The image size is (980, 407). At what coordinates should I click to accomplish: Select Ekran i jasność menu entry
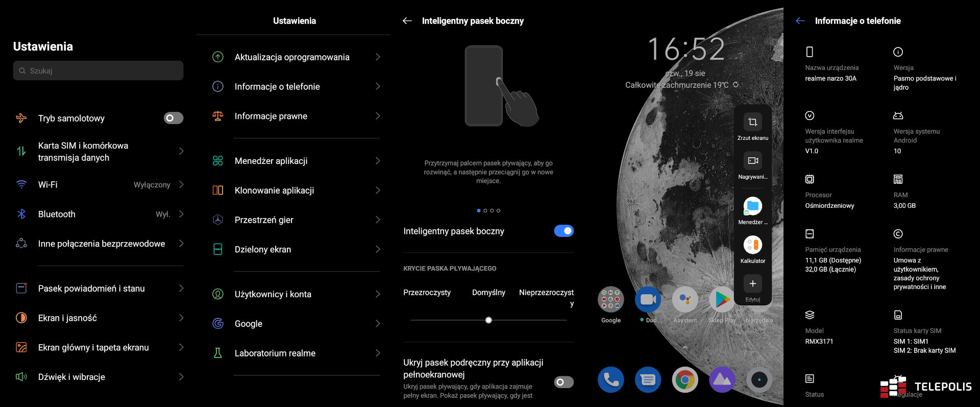coord(67,318)
